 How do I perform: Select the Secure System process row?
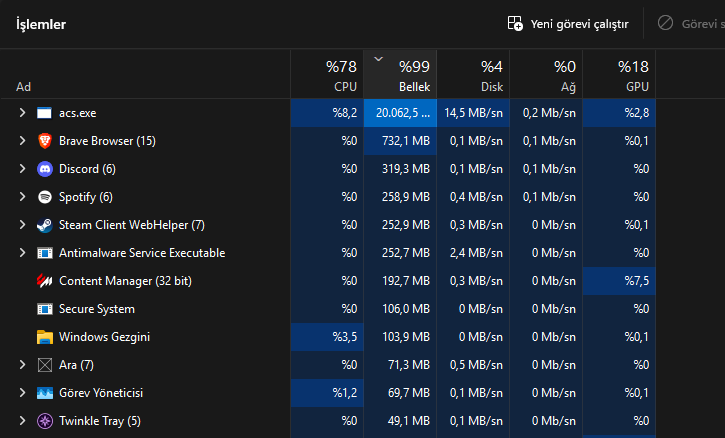click(150, 309)
